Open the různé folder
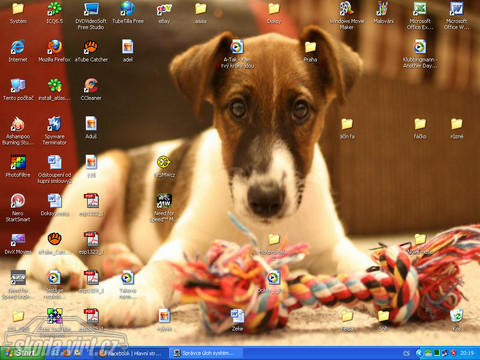Viewport: 480px width, 360px height. coord(456,128)
